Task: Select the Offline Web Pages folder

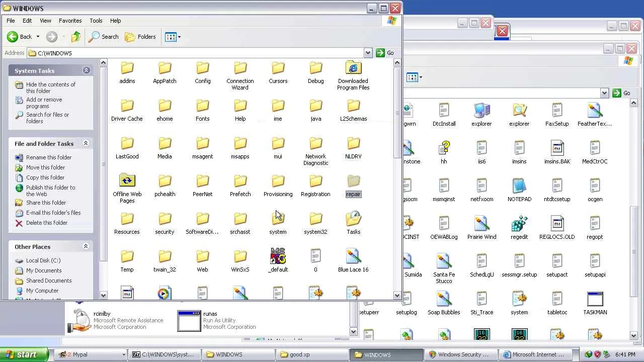Action: 127,182
